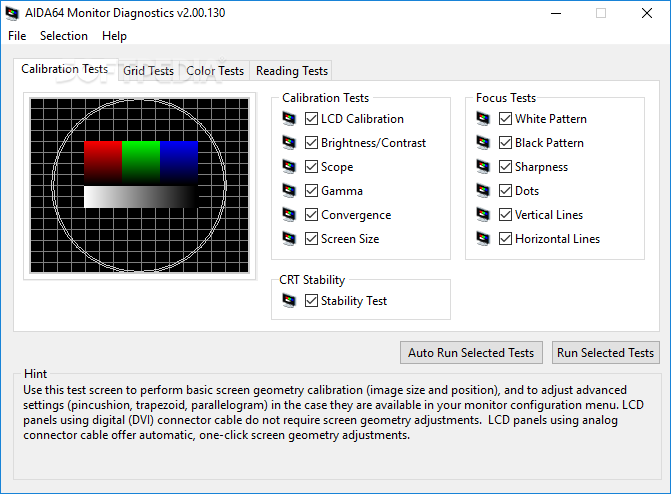Click the monitor icon beside Brightness/Contrast
The height and width of the screenshot is (494, 671).
[x=289, y=143]
